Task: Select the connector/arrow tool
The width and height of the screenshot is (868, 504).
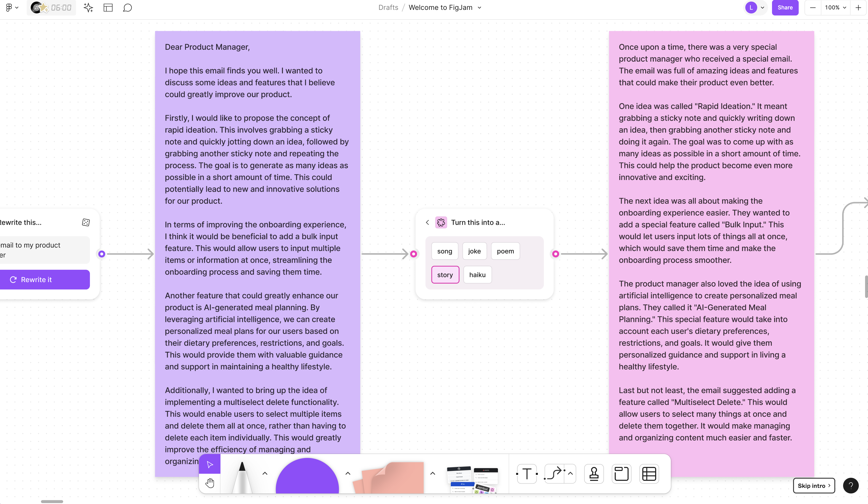Action: point(553,474)
